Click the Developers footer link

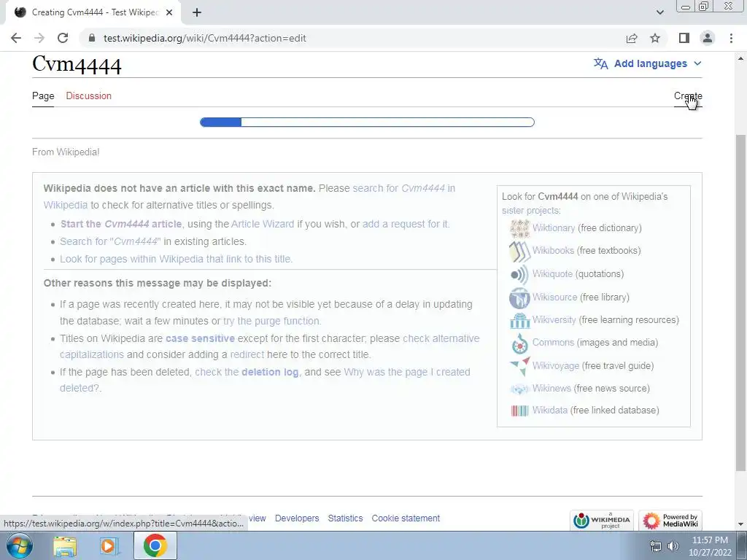[x=297, y=518]
